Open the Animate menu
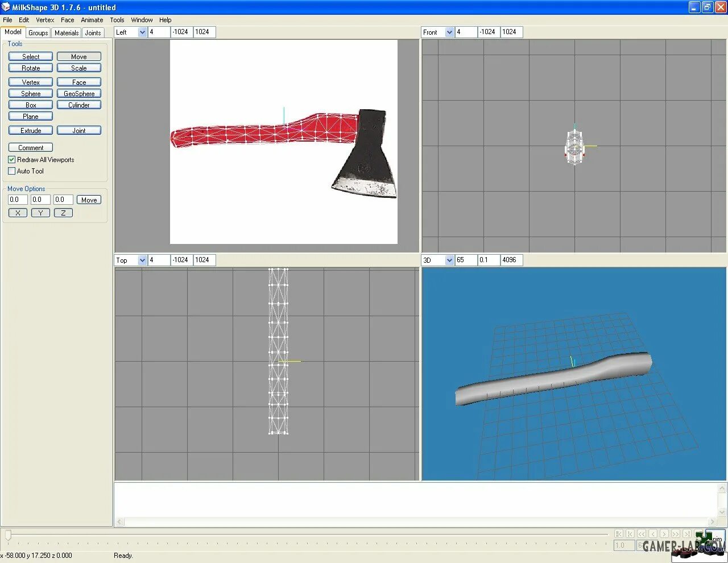 (x=92, y=19)
